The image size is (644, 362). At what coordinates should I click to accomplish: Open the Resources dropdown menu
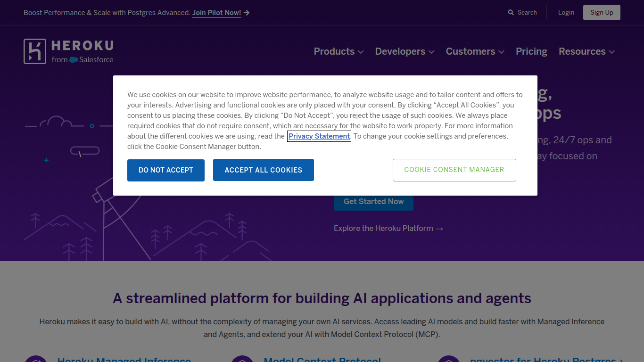point(586,51)
